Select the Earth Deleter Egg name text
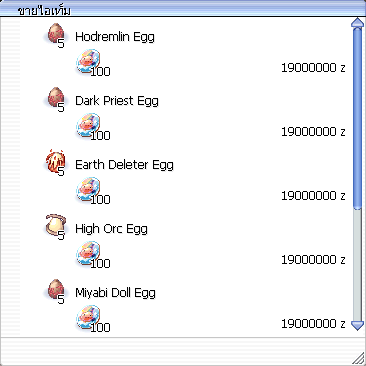 (x=124, y=165)
